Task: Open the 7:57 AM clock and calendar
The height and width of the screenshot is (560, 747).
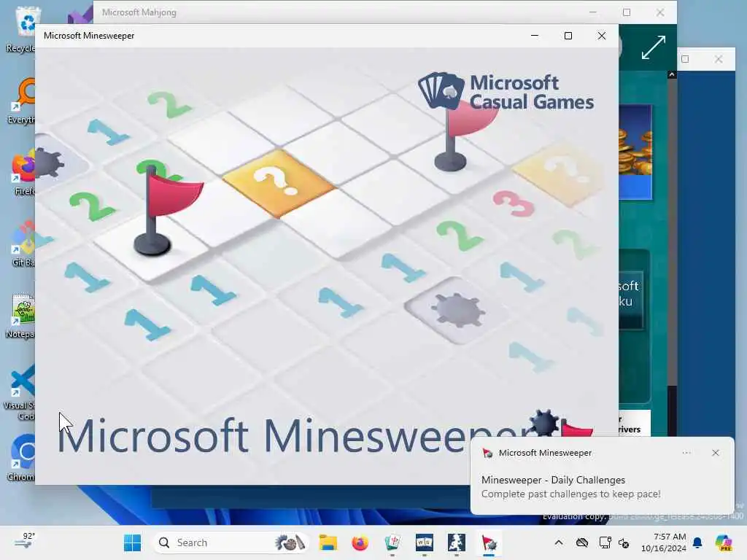Action: [664, 542]
